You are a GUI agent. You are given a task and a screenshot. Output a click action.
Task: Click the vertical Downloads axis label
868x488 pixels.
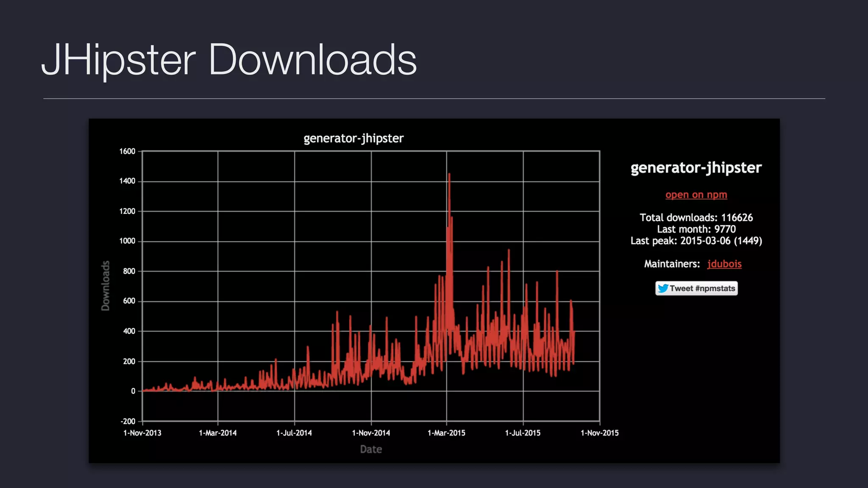106,286
